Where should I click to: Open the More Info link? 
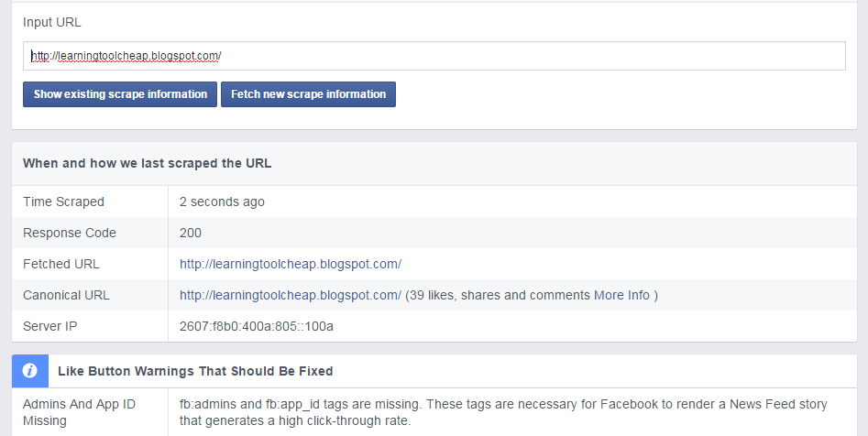pyautogui.click(x=621, y=296)
